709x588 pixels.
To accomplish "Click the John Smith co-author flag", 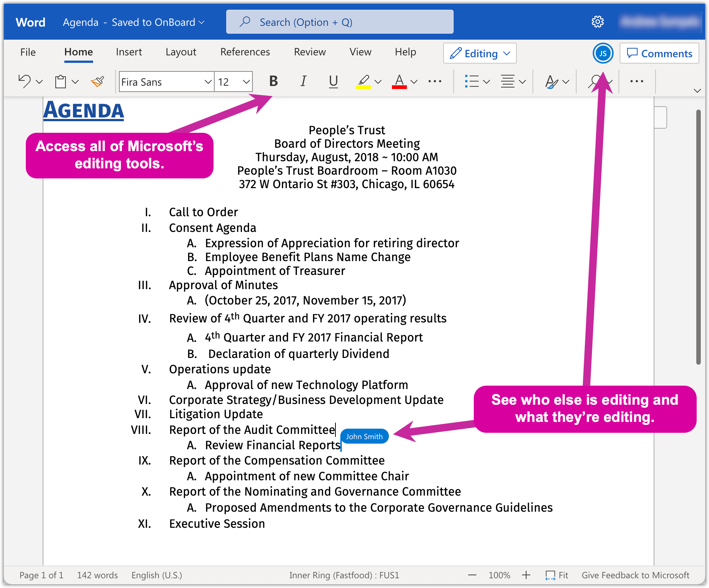I will [364, 437].
